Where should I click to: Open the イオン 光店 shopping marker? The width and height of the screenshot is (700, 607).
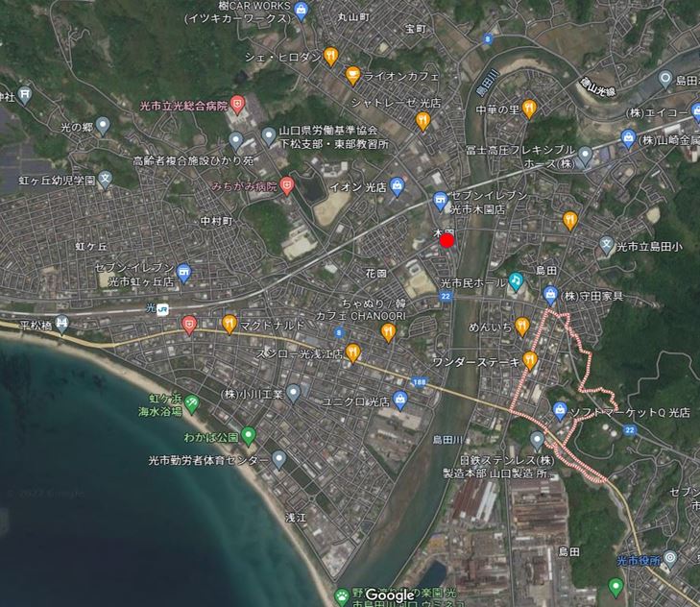(x=397, y=185)
